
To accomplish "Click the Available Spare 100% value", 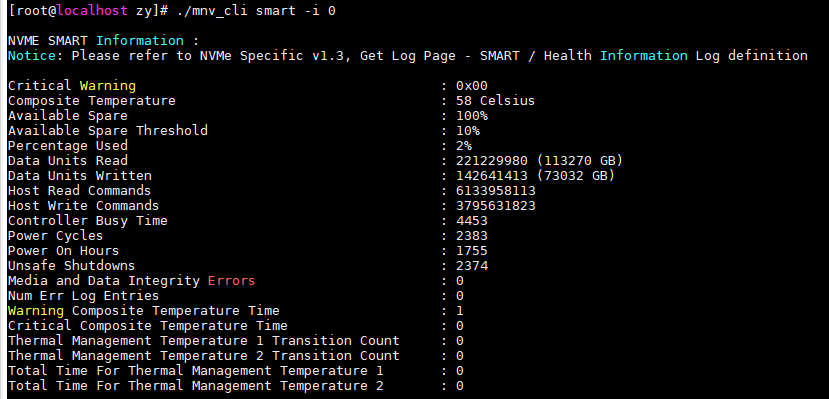I will pos(472,115).
